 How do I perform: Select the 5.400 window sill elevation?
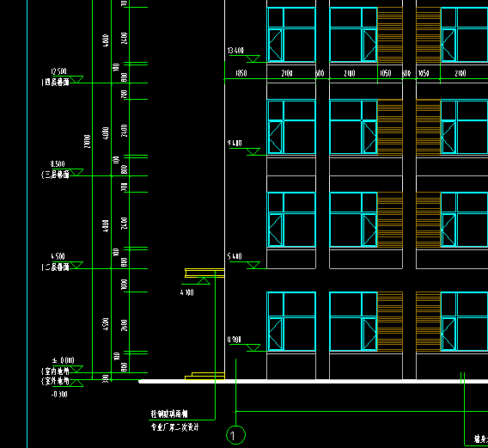tap(235, 256)
